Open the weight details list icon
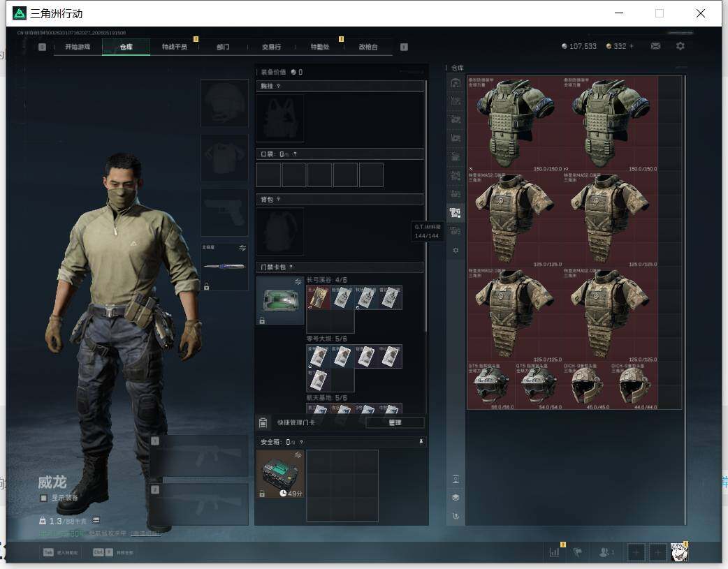728x569 pixels. [x=96, y=520]
